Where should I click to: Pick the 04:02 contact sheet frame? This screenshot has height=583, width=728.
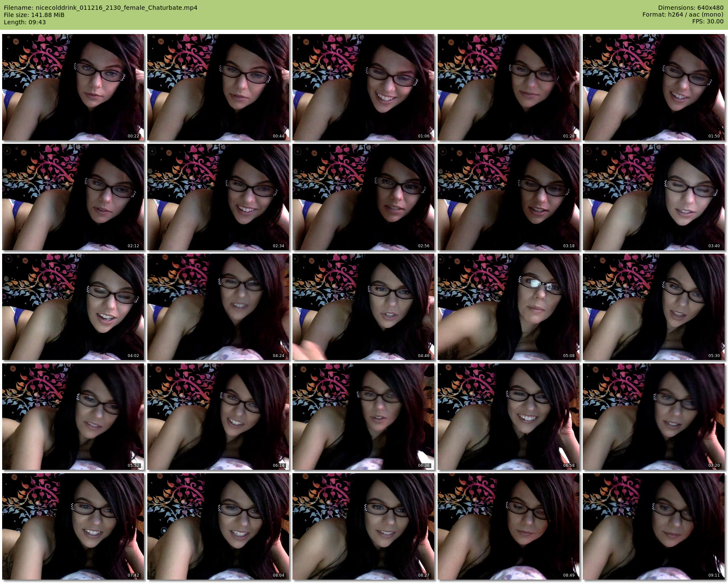click(73, 307)
